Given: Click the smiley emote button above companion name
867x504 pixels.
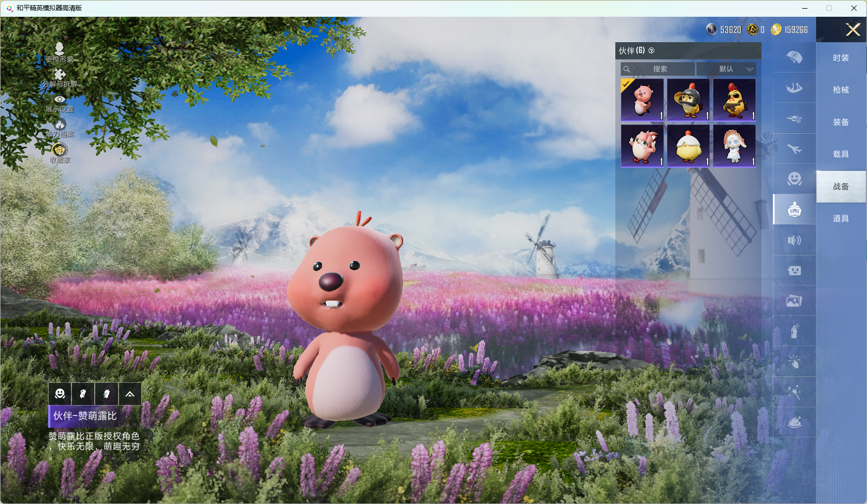Looking at the screenshot, I should (60, 394).
